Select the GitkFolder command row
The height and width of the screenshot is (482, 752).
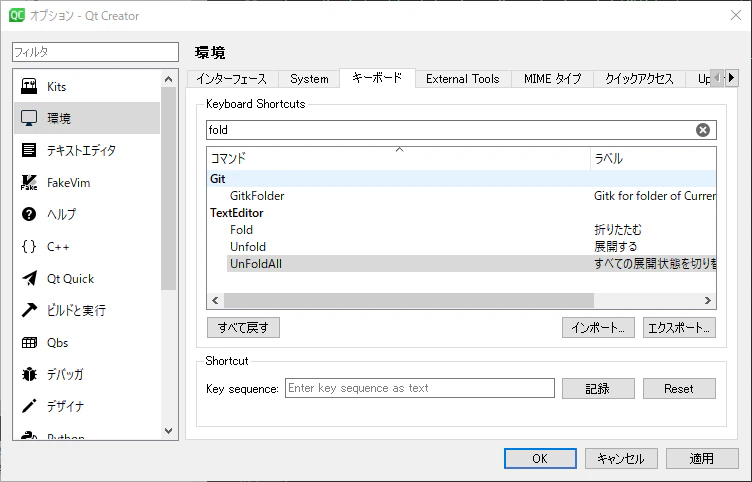pos(461,196)
